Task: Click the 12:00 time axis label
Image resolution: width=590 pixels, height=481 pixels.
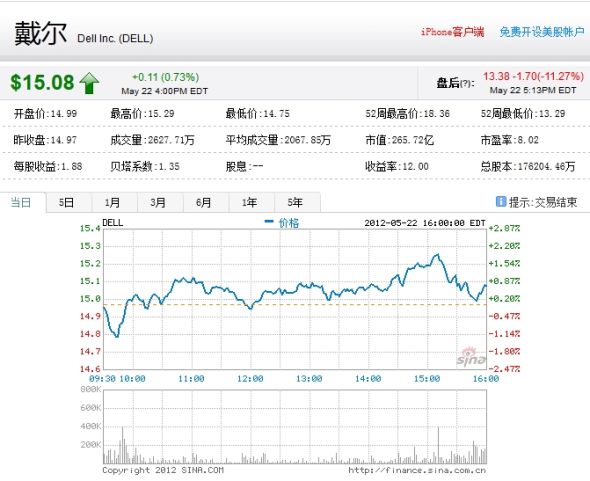Action: tap(251, 379)
